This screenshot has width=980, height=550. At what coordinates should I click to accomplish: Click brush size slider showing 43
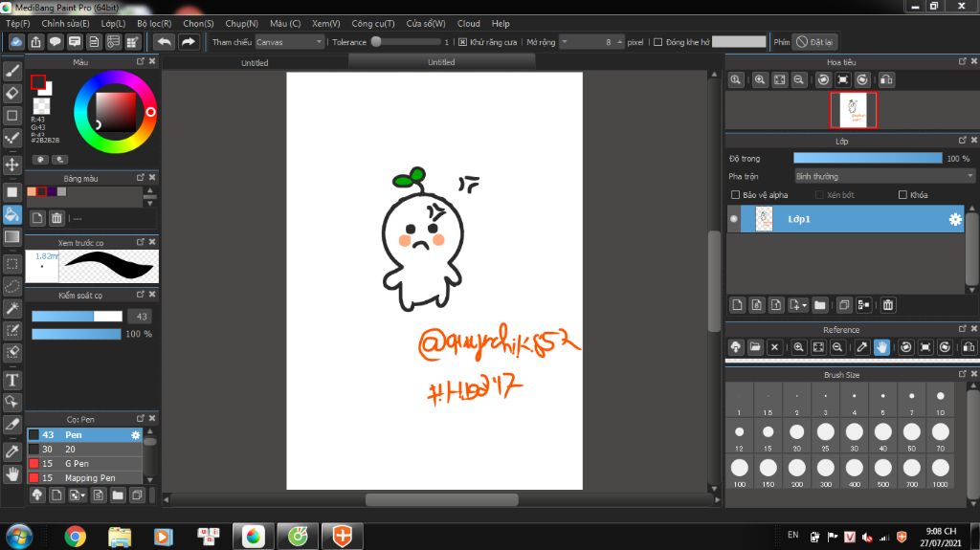click(77, 317)
